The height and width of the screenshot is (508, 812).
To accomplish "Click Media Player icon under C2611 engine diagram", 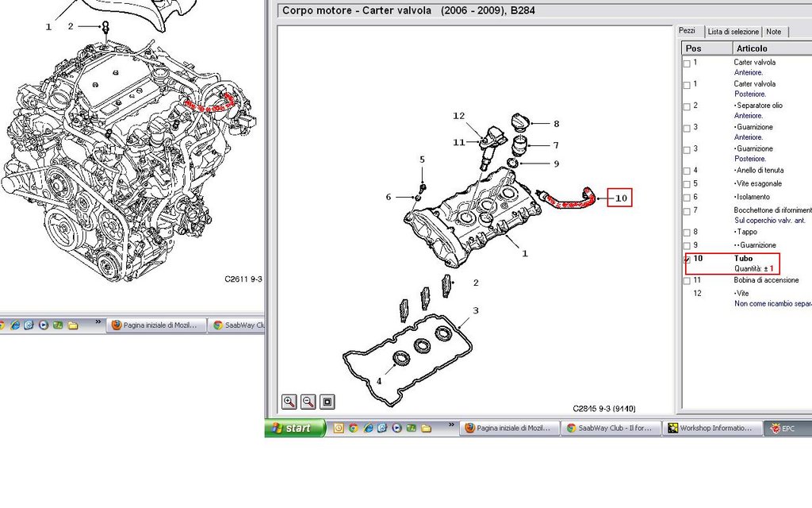I will tap(44, 325).
